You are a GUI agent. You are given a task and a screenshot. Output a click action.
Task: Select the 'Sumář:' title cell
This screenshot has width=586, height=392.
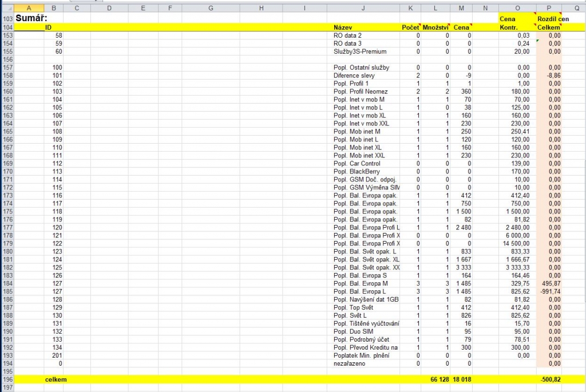pos(29,18)
